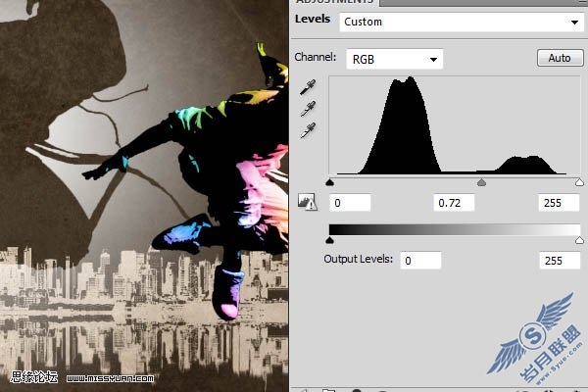Click the Auto button
The width and height of the screenshot is (588, 392).
(560, 58)
